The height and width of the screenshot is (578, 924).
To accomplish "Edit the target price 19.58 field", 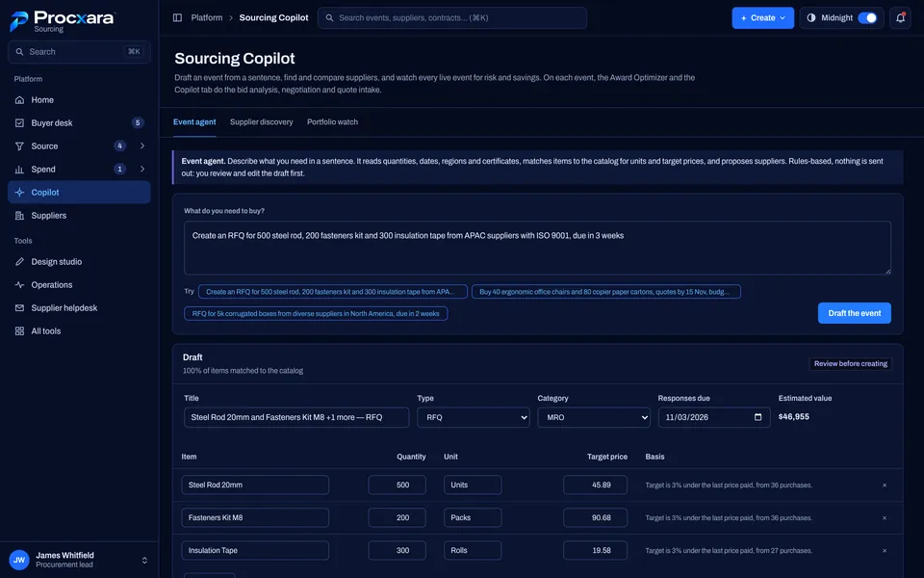I will (595, 550).
